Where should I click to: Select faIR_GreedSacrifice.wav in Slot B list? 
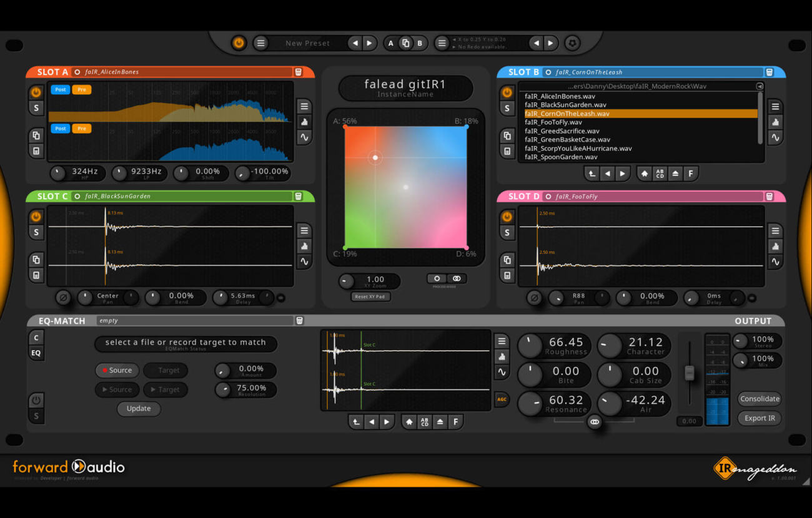click(x=562, y=131)
